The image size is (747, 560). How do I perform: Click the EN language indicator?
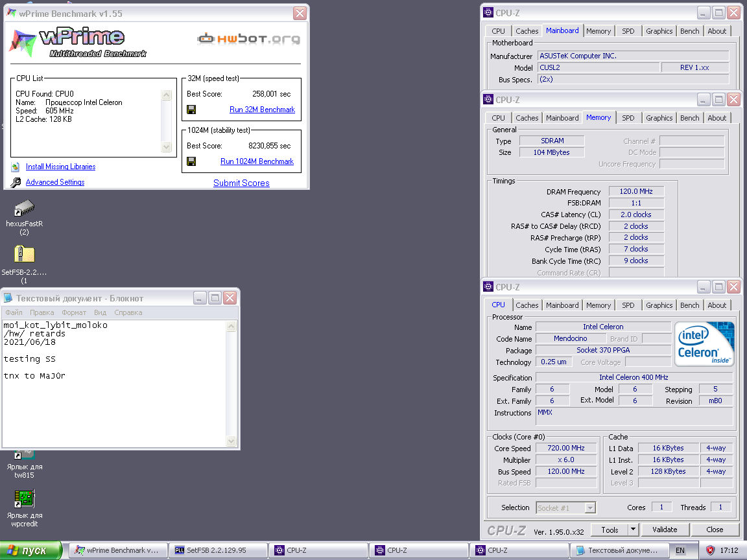[x=680, y=550]
